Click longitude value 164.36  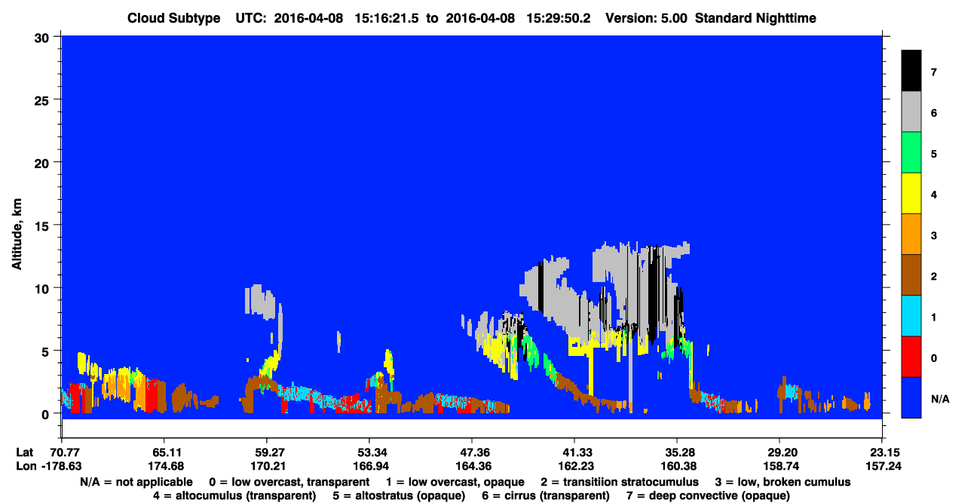471,466
